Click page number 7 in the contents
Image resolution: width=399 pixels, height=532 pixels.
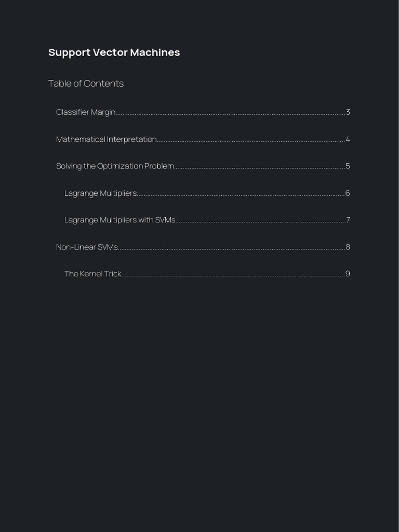click(x=348, y=220)
